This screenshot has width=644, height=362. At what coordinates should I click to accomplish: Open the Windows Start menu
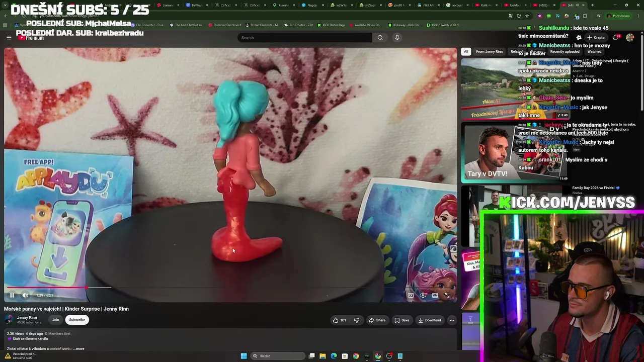[244, 356]
